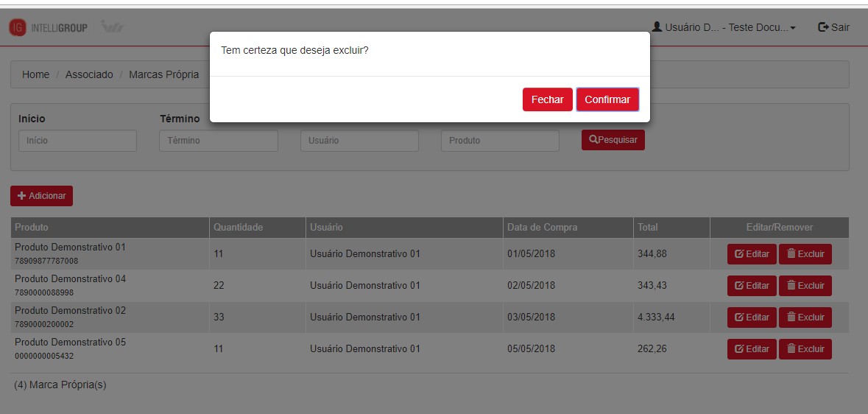Remove Produto Demonstrativo 05 with Excluir
This screenshot has height=414, width=868.
[805, 349]
